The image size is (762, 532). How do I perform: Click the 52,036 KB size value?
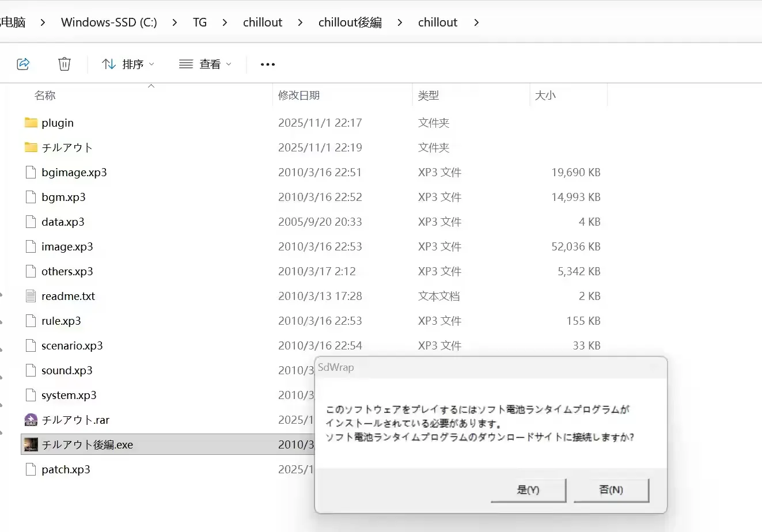click(x=576, y=246)
